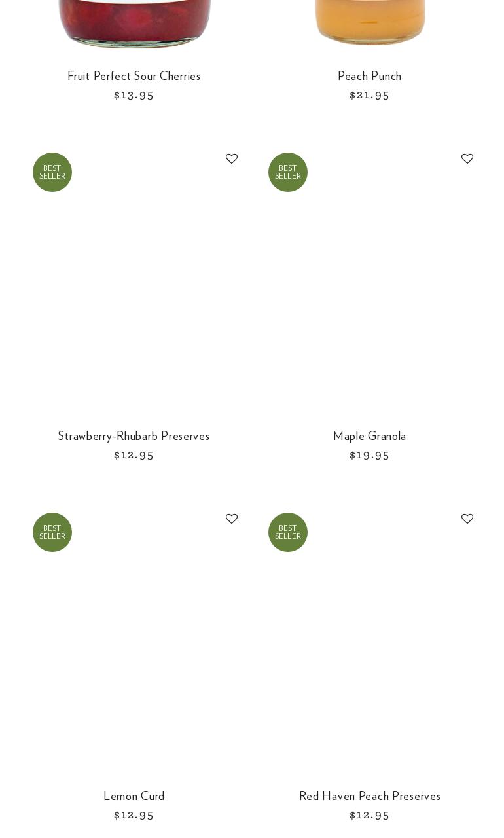
Task: Go to Maple Granola product page
Action: pyautogui.click(x=369, y=436)
